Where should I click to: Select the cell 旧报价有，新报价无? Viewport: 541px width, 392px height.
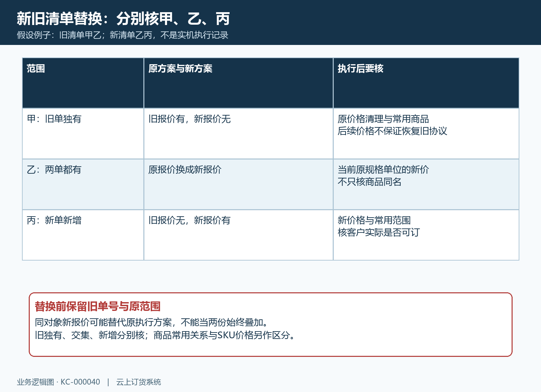click(239, 133)
